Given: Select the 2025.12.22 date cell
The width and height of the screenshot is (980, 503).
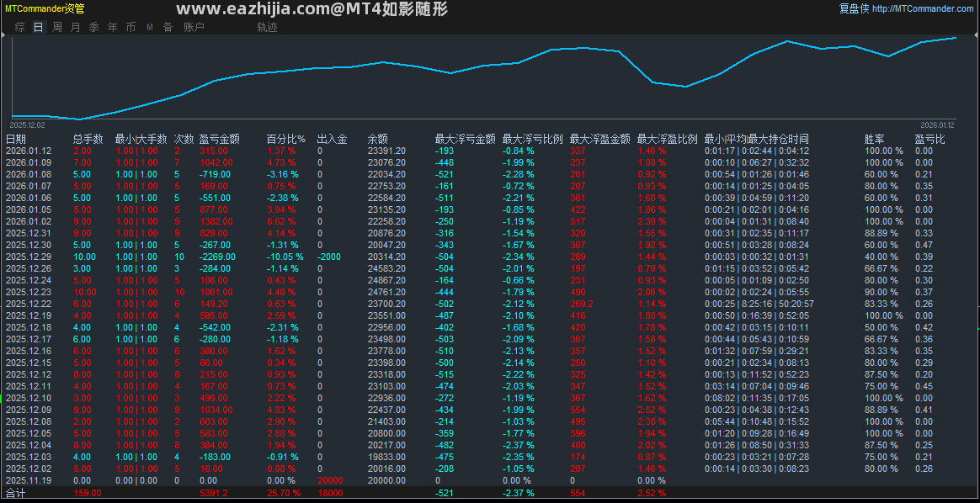Looking at the screenshot, I should (x=29, y=304).
